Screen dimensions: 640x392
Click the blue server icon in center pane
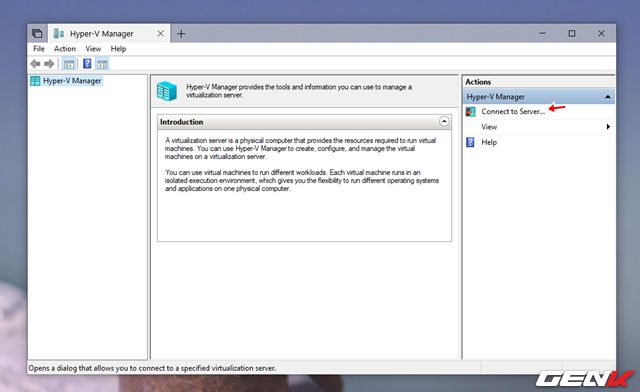[x=167, y=91]
